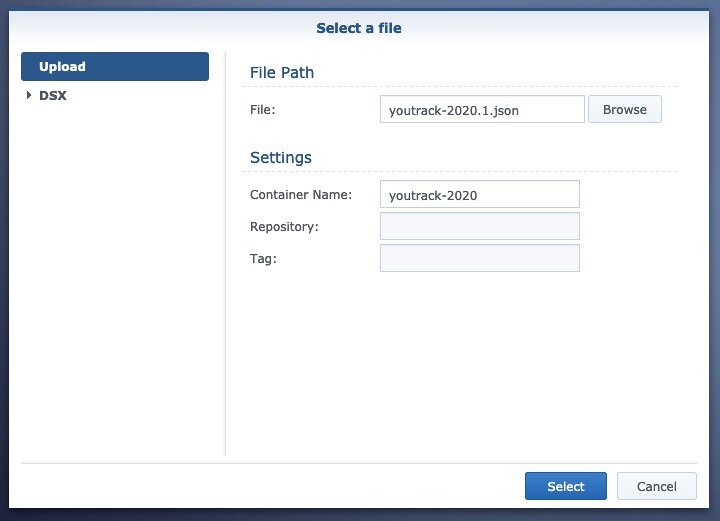Image resolution: width=720 pixels, height=521 pixels.
Task: Click the 'Container Name:' label
Action: pyautogui.click(x=301, y=195)
